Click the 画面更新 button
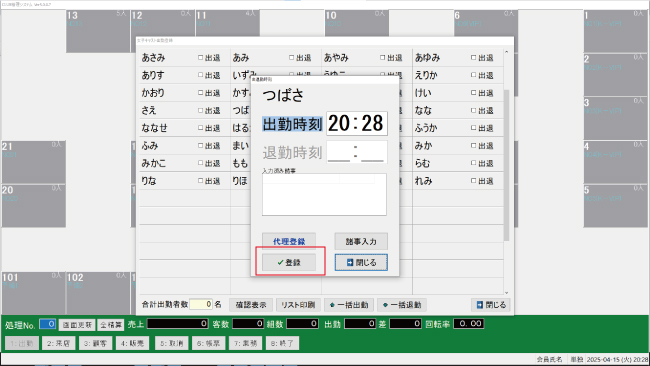Screen dimensions: 650x366 point(77,325)
